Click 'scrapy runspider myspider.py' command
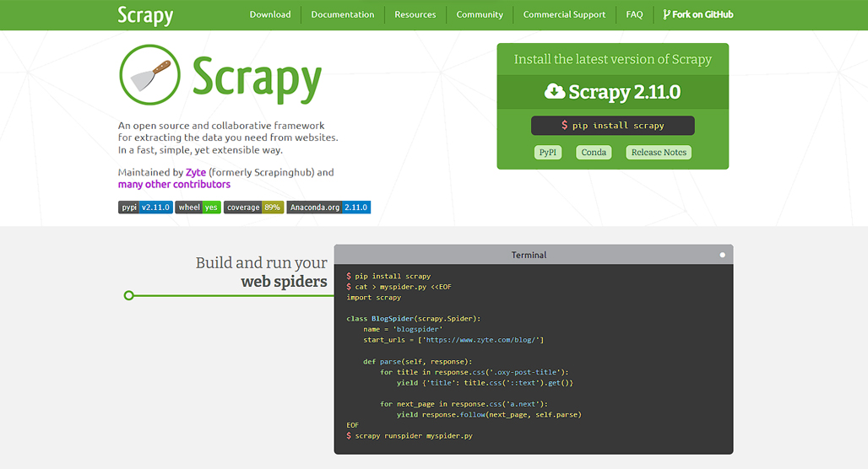Screen dimensions: 868x469 [410, 436]
